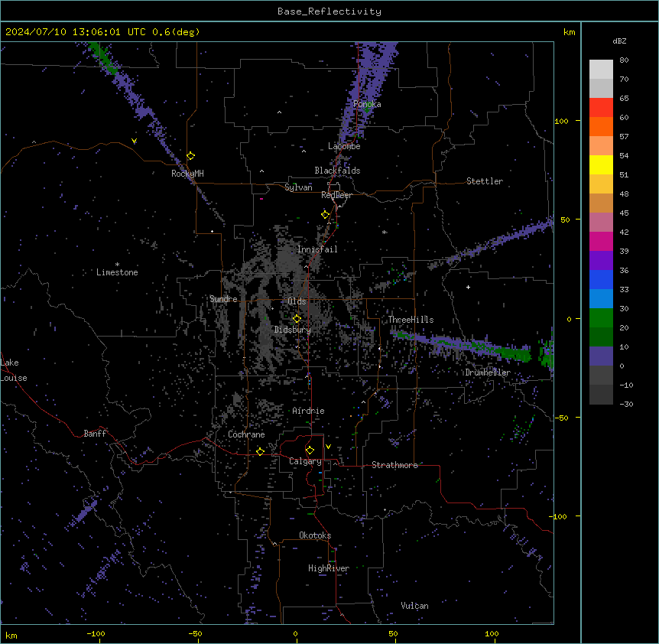The image size is (659, 644).
Task: Click the Sylvan label
Action: tap(298, 187)
